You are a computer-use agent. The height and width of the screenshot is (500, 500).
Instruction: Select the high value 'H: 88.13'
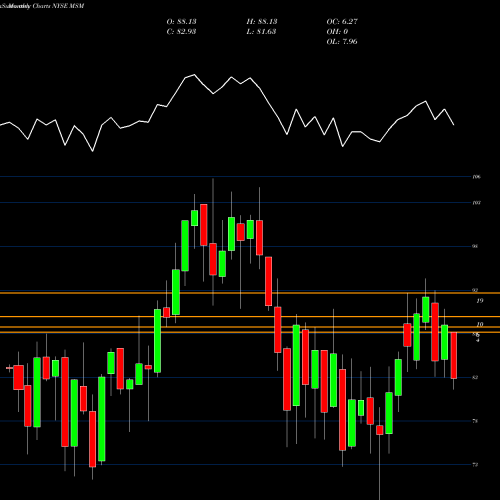[x=262, y=22]
